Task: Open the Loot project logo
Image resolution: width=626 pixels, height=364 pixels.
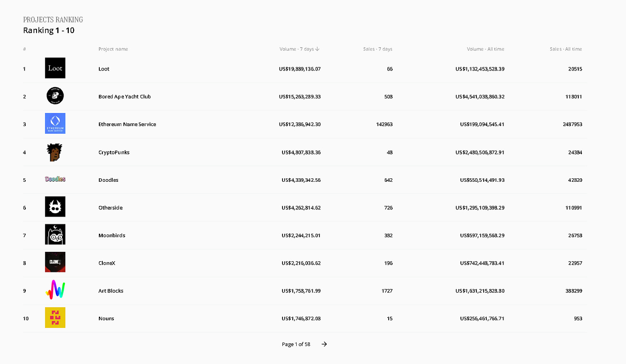Action: (x=55, y=68)
